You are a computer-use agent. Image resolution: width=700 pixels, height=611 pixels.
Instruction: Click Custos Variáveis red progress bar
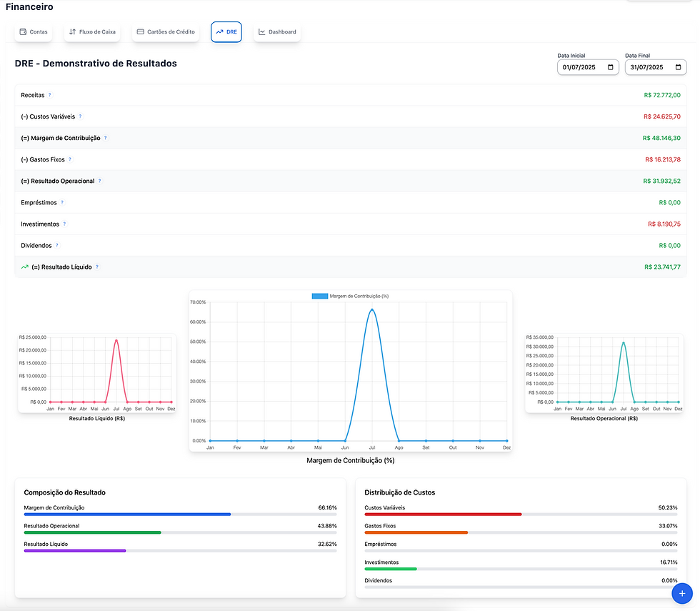(x=444, y=515)
